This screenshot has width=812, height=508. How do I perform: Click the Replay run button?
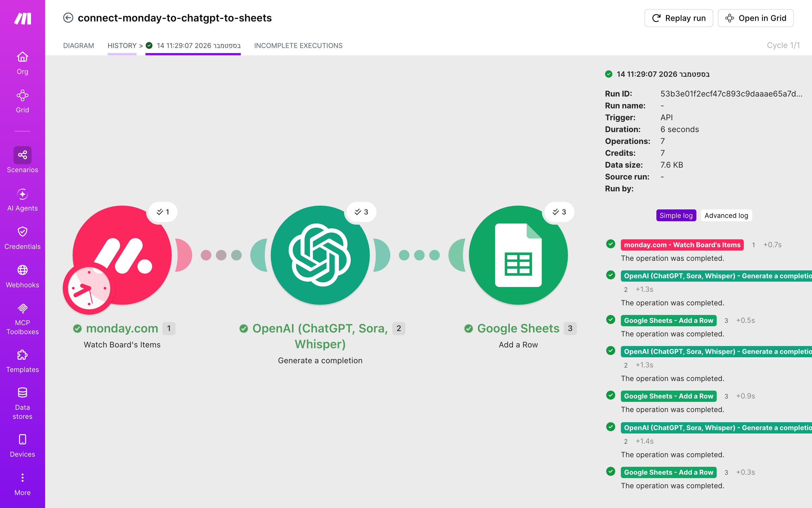pos(678,18)
